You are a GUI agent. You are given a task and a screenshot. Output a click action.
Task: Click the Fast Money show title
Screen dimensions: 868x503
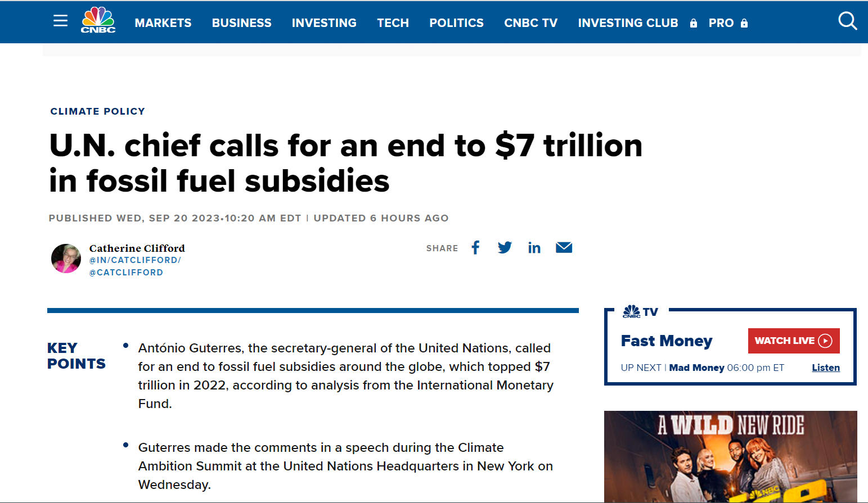coord(667,341)
